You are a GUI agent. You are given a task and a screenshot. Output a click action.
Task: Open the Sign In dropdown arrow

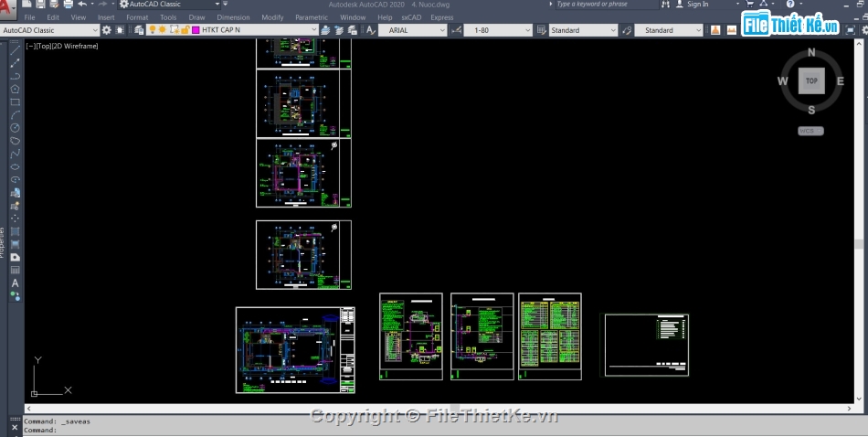737,4
